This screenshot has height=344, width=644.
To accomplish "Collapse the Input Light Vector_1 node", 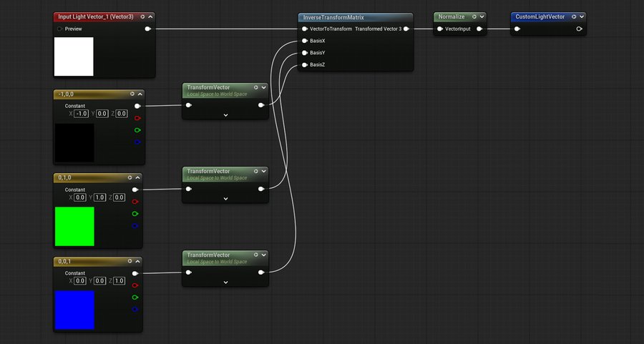I will click(x=150, y=16).
